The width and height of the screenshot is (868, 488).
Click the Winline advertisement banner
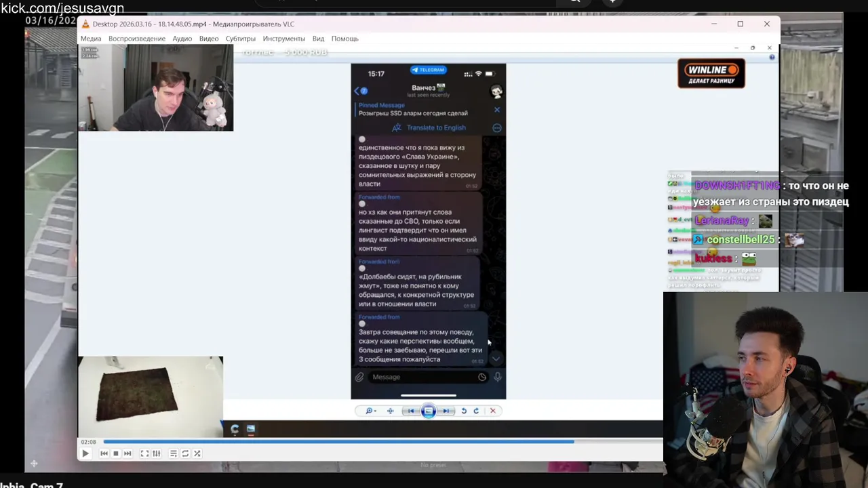tap(711, 73)
